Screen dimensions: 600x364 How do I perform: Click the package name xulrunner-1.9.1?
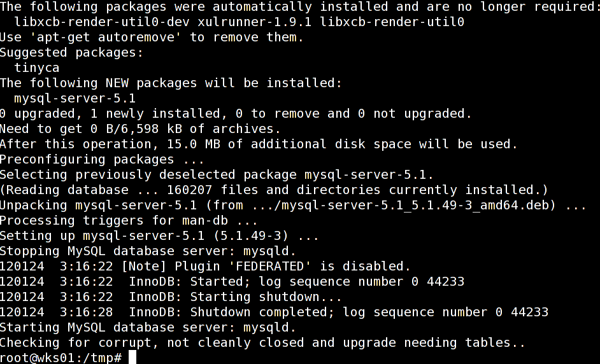pos(255,22)
